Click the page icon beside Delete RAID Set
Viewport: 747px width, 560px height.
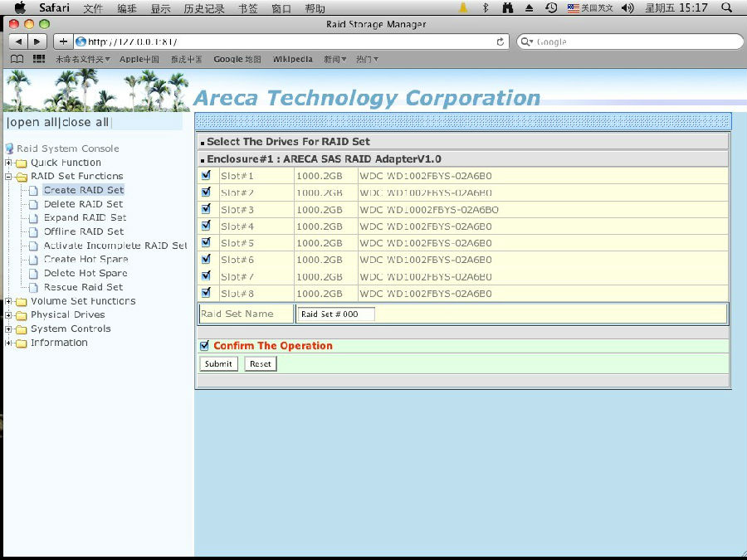(33, 204)
